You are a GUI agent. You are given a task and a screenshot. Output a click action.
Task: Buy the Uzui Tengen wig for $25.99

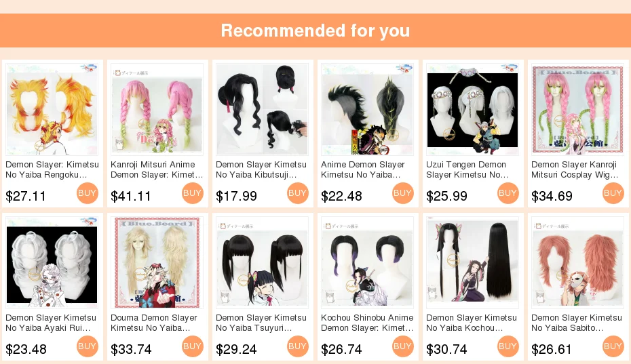click(x=508, y=193)
